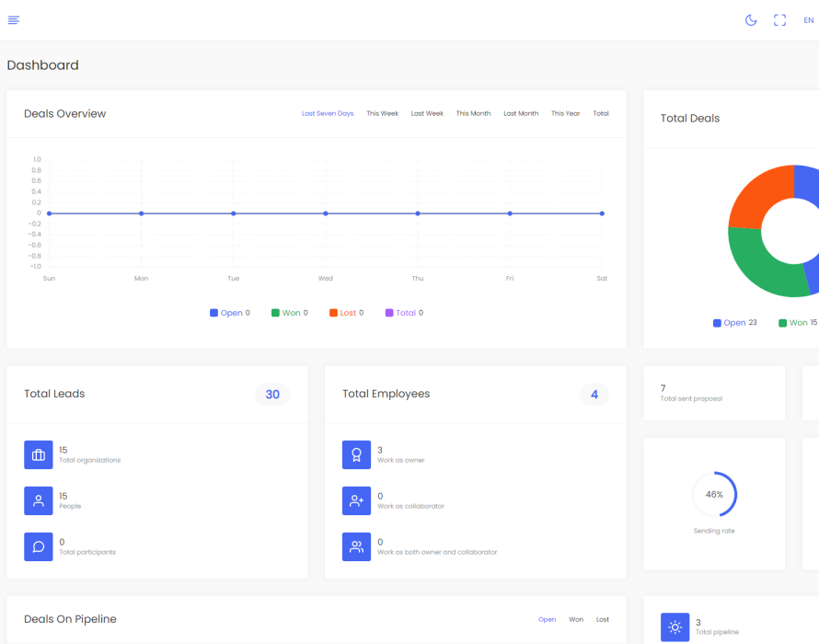The image size is (819, 644).
Task: Click the Work as owner badge icon
Action: pos(356,454)
